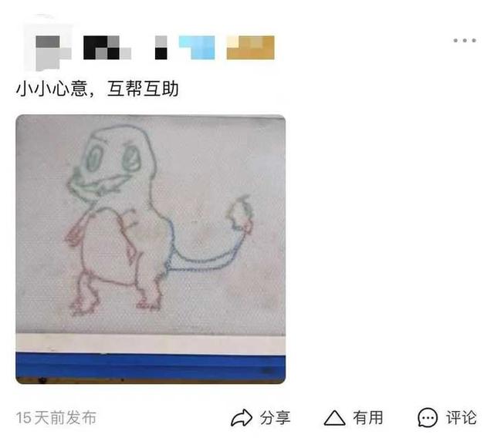Image resolution: width=494 pixels, height=448 pixels.
Task: Click the triangle 有用 upvote icon
Action: pyautogui.click(x=334, y=418)
